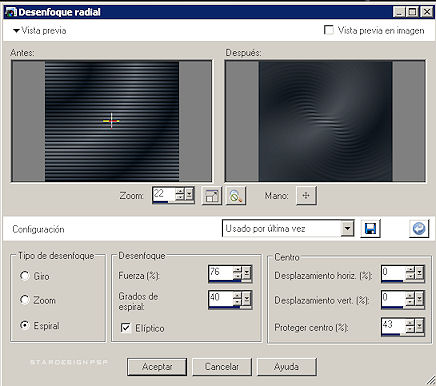Click the fit-to-window zoom icon
The height and width of the screenshot is (386, 436).
[x=211, y=196]
